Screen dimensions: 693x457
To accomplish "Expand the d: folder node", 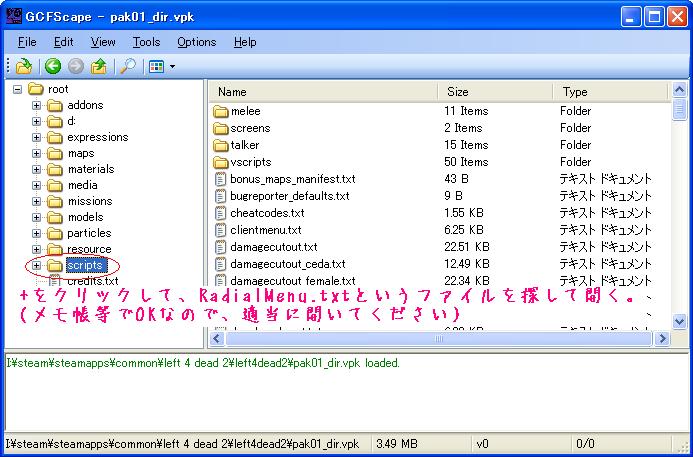I will pyautogui.click(x=36, y=122).
